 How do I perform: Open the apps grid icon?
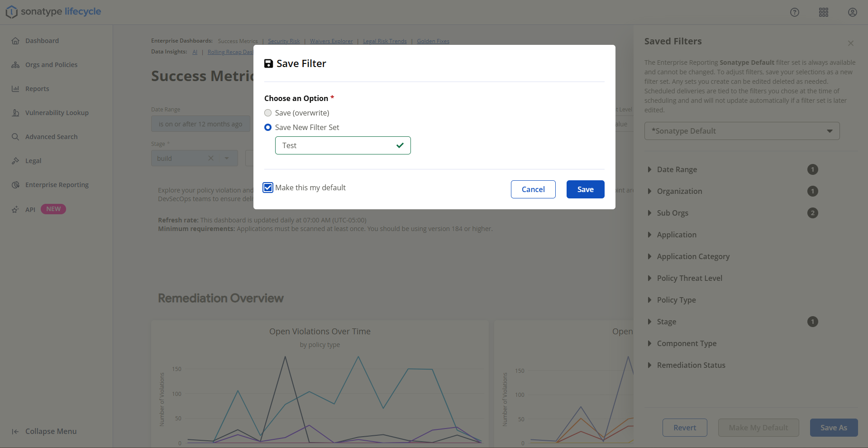pyautogui.click(x=824, y=12)
